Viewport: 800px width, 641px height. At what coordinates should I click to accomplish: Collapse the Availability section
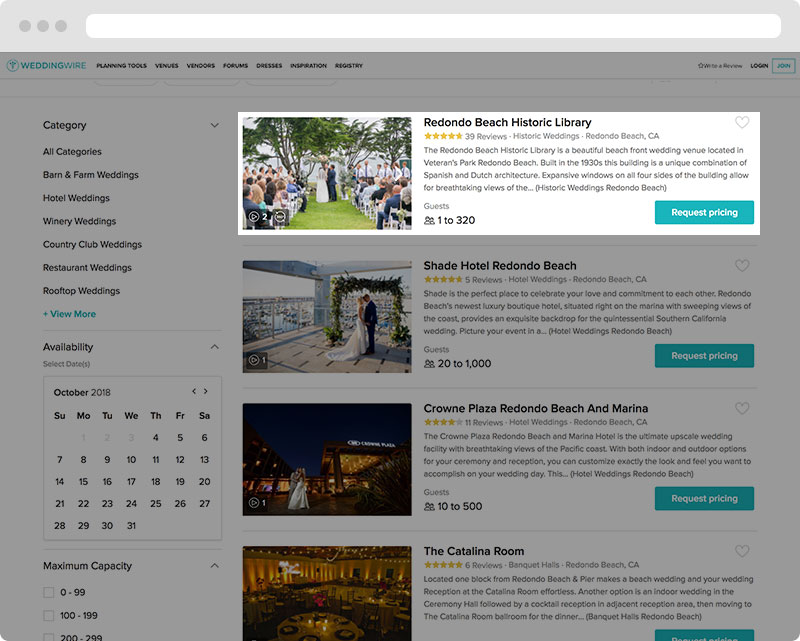215,347
